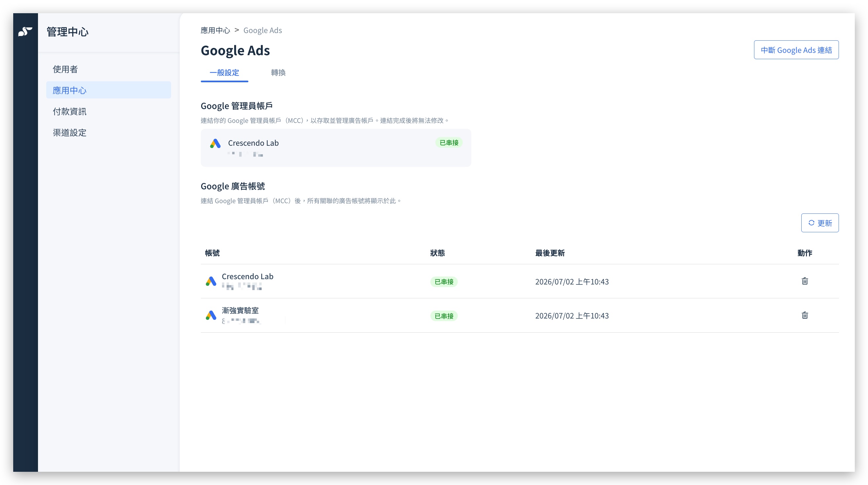Viewport: 868px width, 485px height.
Task: Click Crescendo Lab name in manager account card
Action: pos(253,143)
